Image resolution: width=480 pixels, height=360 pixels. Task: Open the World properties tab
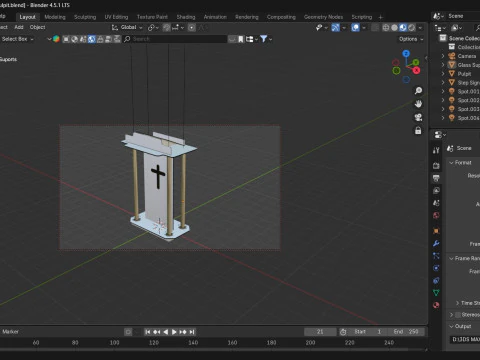(436, 215)
